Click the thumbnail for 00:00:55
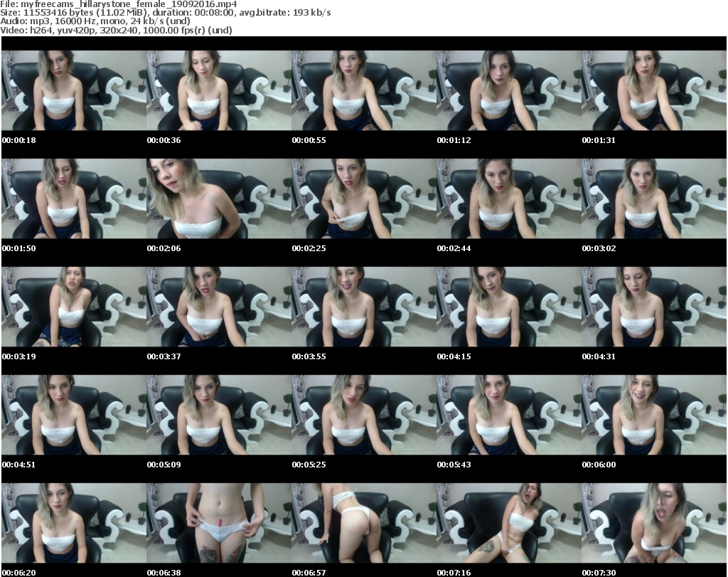728x577 pixels. pyautogui.click(x=363, y=90)
